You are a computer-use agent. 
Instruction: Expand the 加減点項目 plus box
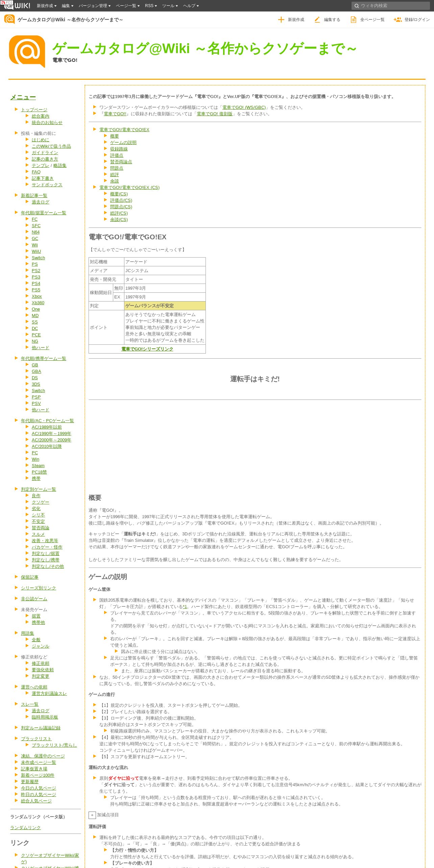[92, 815]
